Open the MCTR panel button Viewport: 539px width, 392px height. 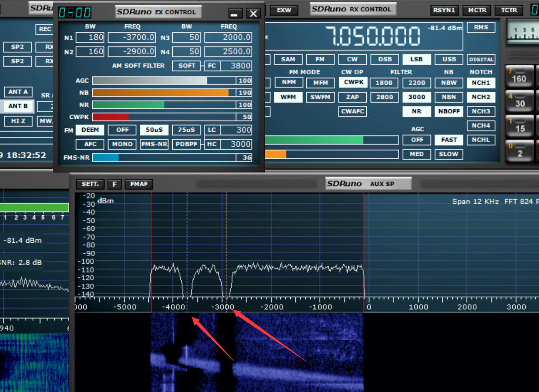477,10
